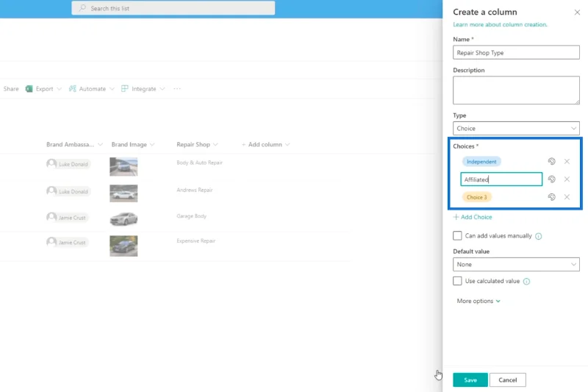Show info about calculated value

coord(526,282)
